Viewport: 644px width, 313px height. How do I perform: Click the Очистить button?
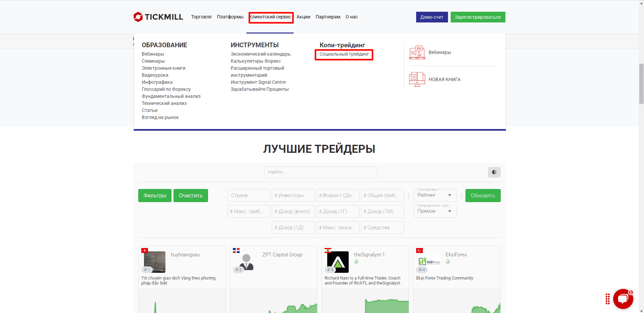click(x=191, y=195)
